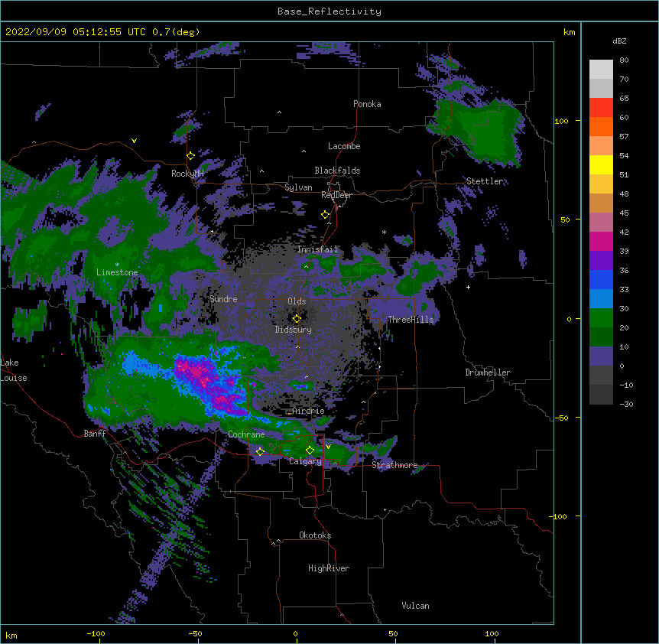Click the HighRiver label
Screen dimensions: 659x644
coord(329,568)
